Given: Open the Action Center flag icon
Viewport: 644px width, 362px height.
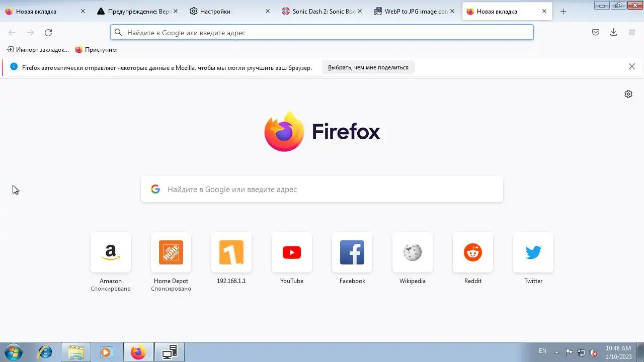Looking at the screenshot, I should 569,352.
